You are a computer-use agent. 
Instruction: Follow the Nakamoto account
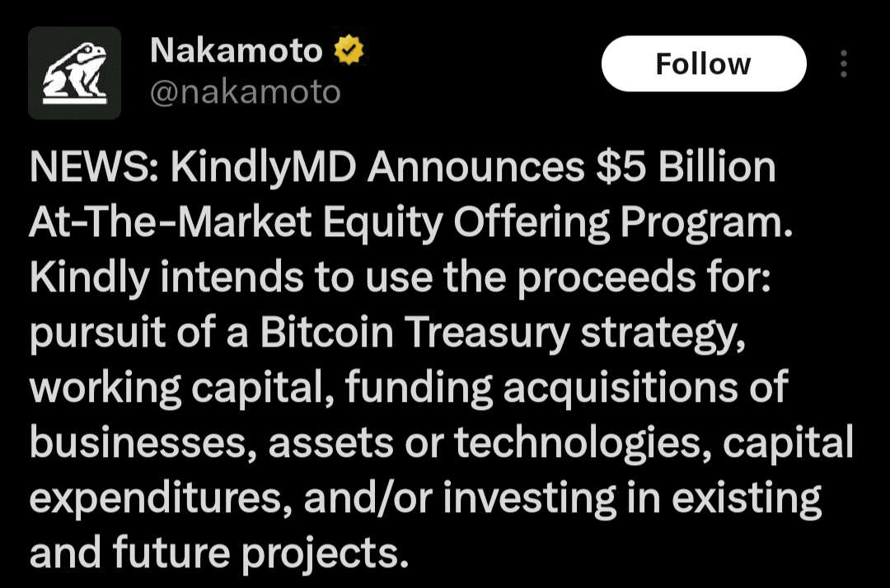704,63
